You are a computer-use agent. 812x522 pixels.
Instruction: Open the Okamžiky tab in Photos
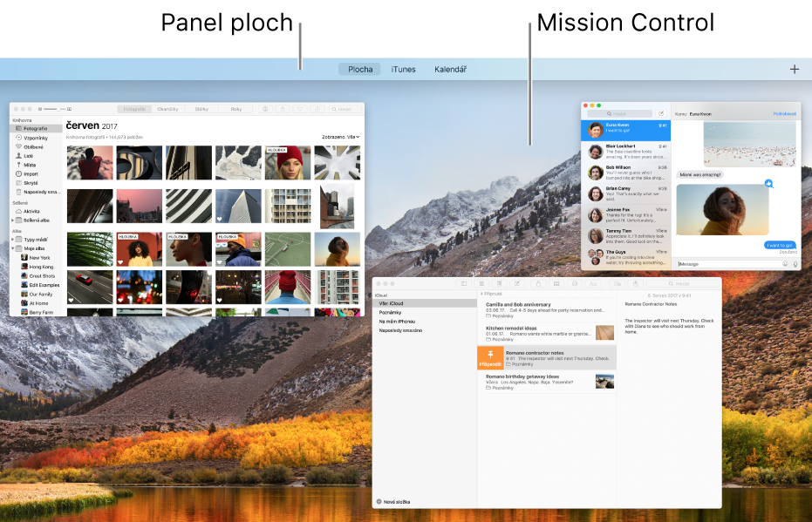167,109
